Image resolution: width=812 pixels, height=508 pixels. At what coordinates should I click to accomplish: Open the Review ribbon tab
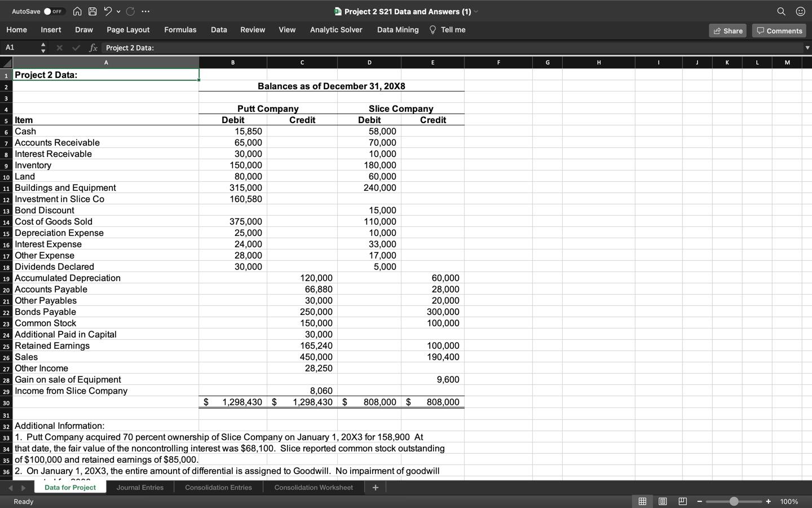pos(253,30)
